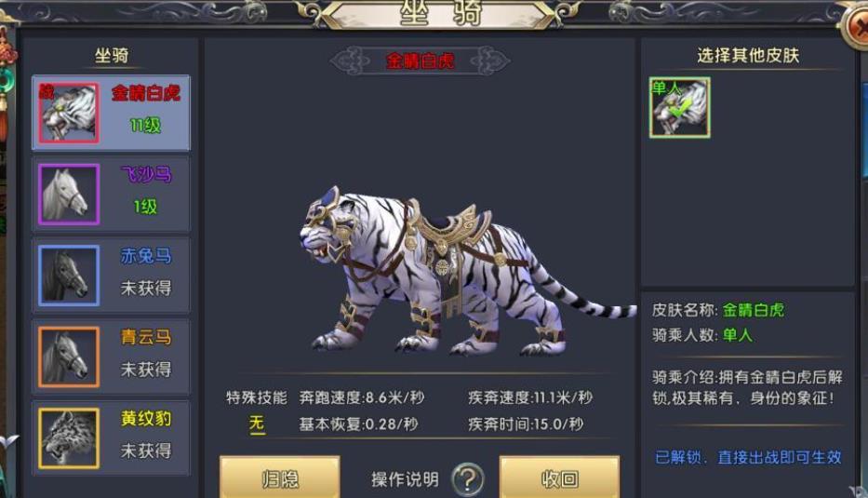Click the 归隐 button
The height and width of the screenshot is (498, 868).
point(280,478)
